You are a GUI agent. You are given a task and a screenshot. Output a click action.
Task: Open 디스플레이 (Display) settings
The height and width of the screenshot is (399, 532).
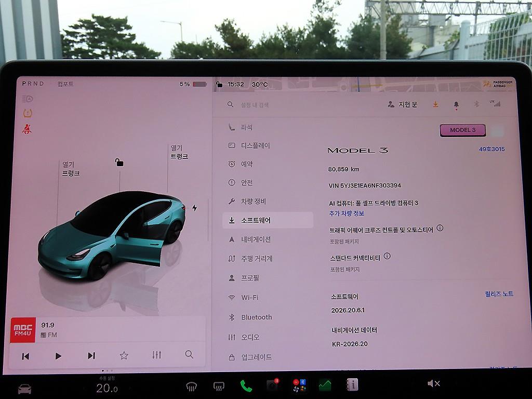tap(249, 145)
